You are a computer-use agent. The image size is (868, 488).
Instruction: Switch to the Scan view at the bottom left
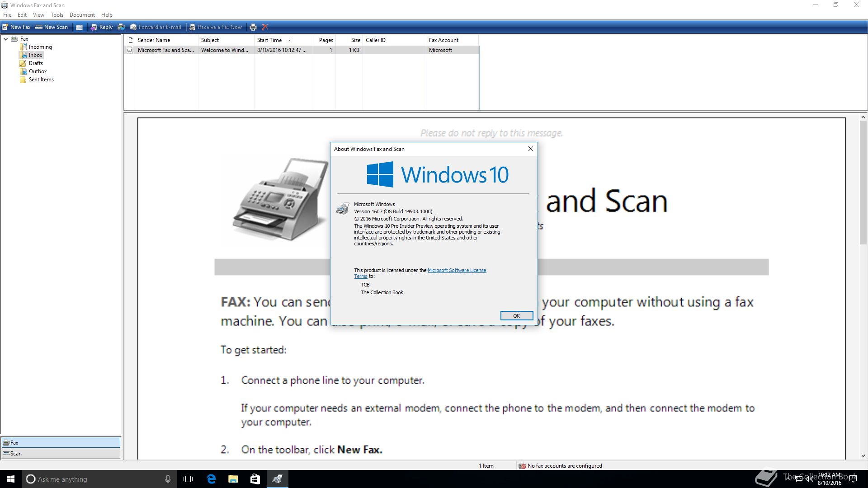click(x=61, y=454)
